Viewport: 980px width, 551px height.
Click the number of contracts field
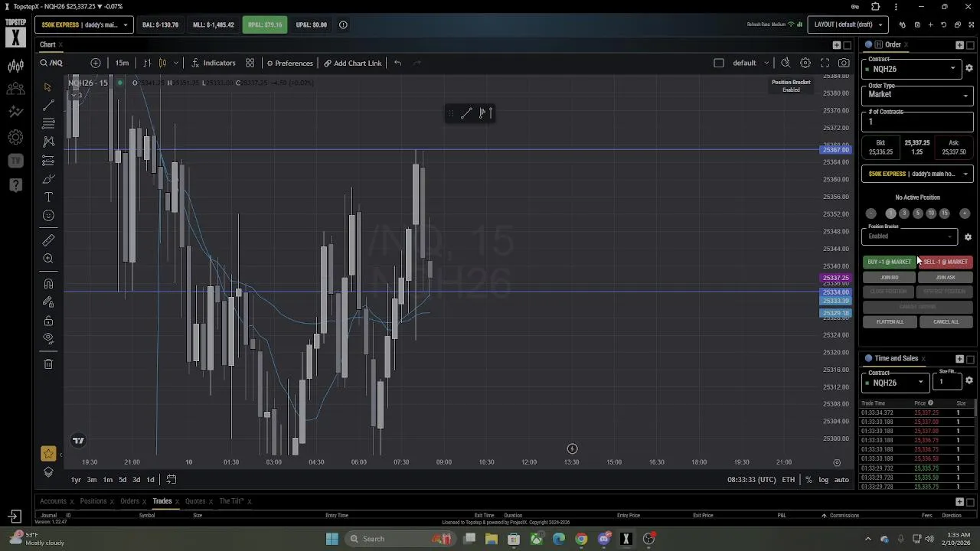pyautogui.click(x=917, y=121)
